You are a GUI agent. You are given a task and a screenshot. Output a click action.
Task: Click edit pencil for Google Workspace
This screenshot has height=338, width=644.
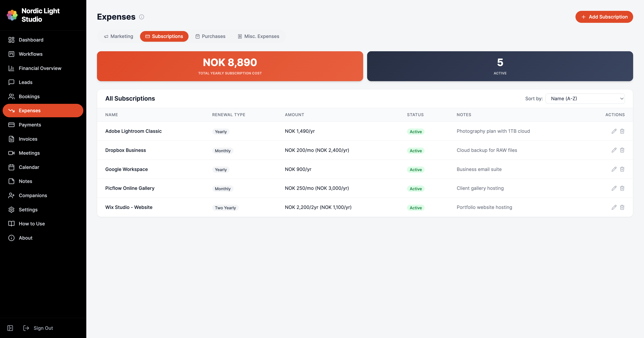point(614,169)
